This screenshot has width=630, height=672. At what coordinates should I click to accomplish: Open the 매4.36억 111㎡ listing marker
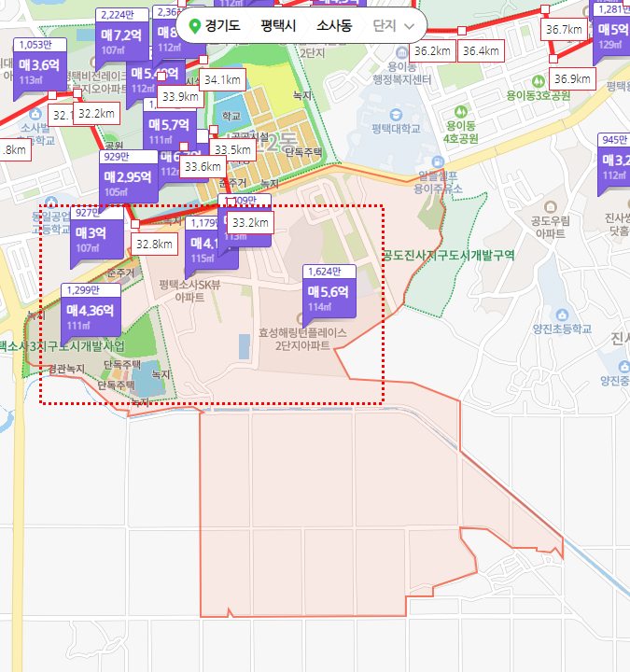91,316
